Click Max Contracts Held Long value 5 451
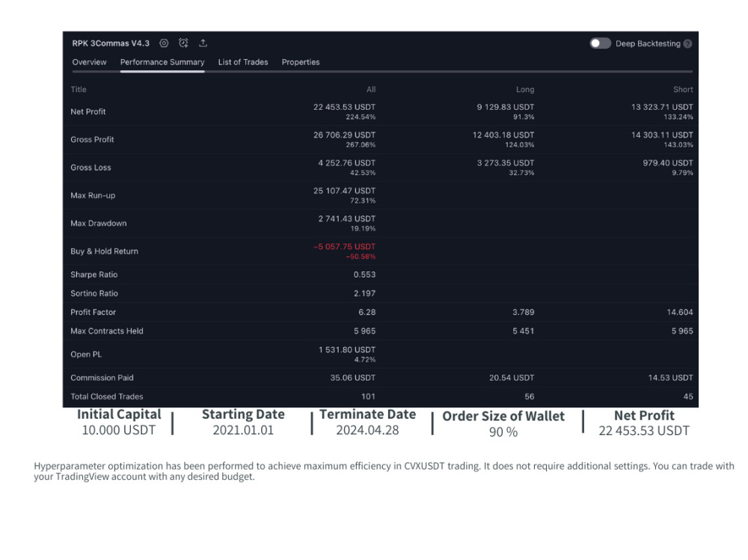This screenshot has height=560, width=748. [524, 331]
